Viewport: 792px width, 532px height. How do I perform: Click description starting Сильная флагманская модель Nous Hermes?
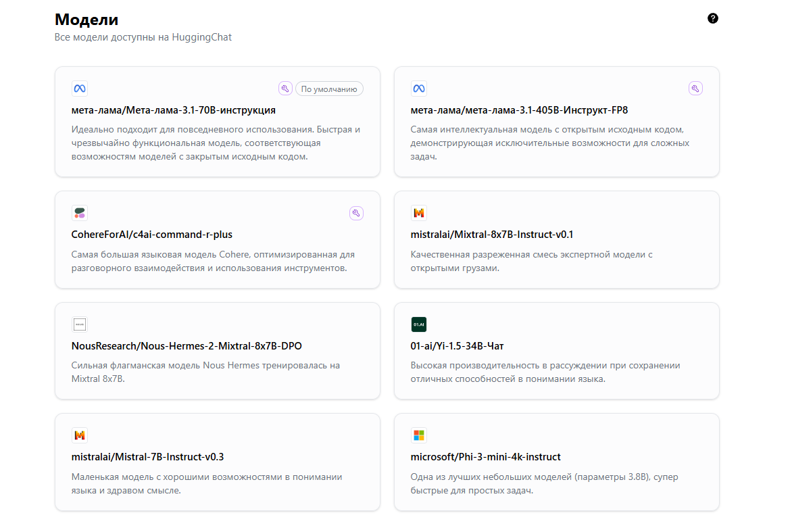(x=205, y=372)
